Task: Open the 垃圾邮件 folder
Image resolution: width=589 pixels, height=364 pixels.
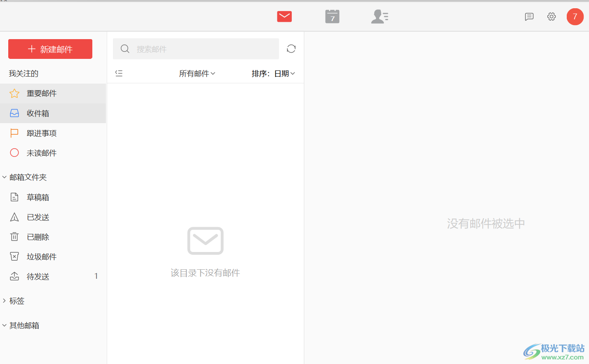Action: pyautogui.click(x=53, y=257)
